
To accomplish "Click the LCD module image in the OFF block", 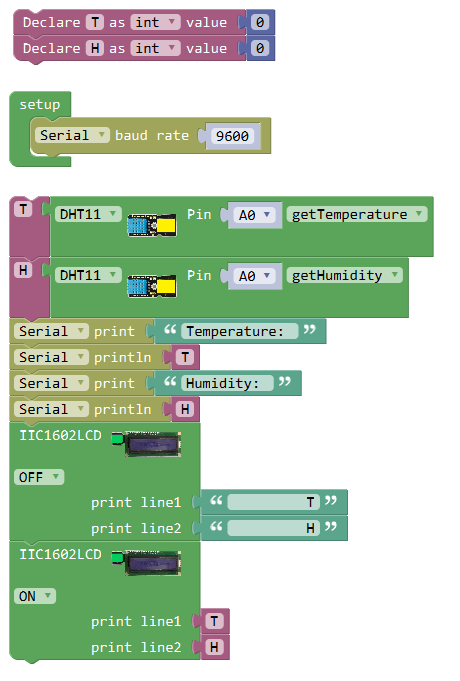I will coord(146,443).
